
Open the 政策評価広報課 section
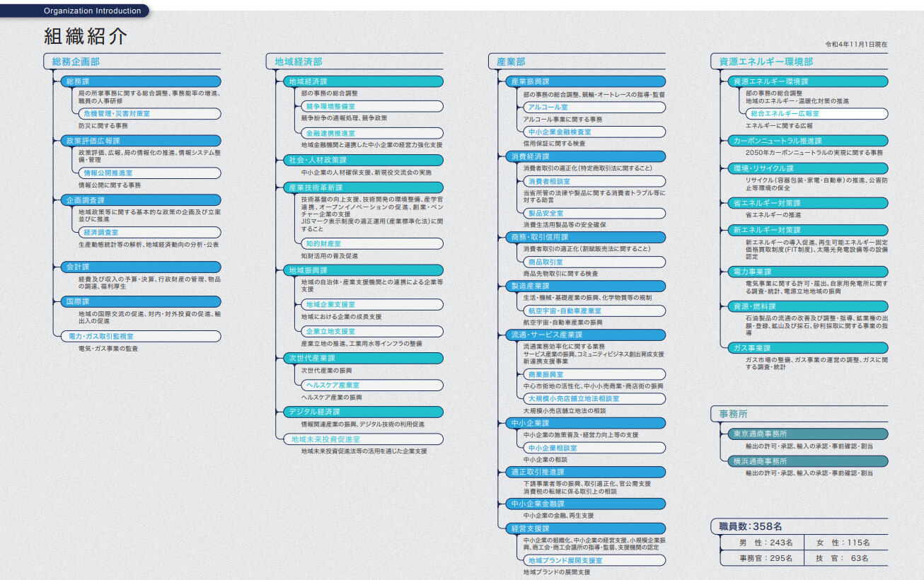pos(140,141)
